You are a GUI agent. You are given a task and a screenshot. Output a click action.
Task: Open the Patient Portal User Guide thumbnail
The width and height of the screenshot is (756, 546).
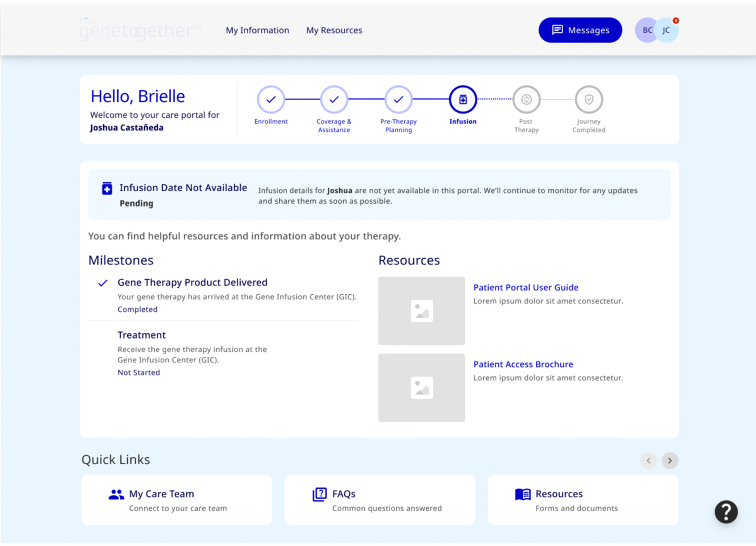point(421,311)
